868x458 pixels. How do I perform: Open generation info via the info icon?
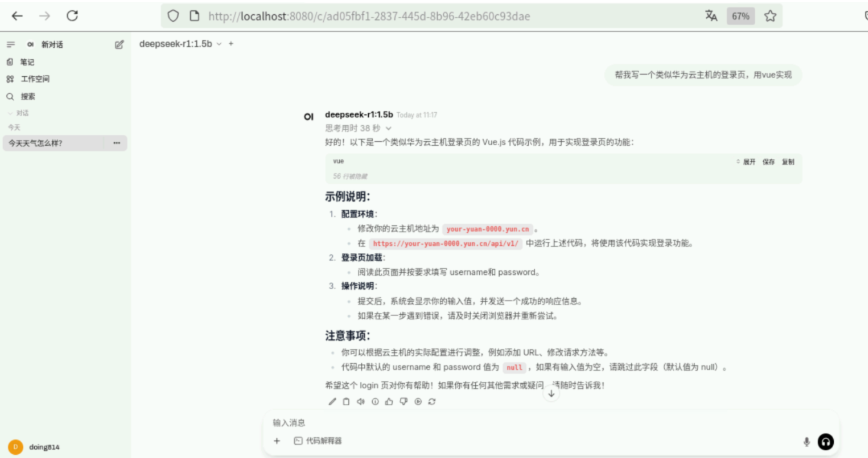[375, 401]
